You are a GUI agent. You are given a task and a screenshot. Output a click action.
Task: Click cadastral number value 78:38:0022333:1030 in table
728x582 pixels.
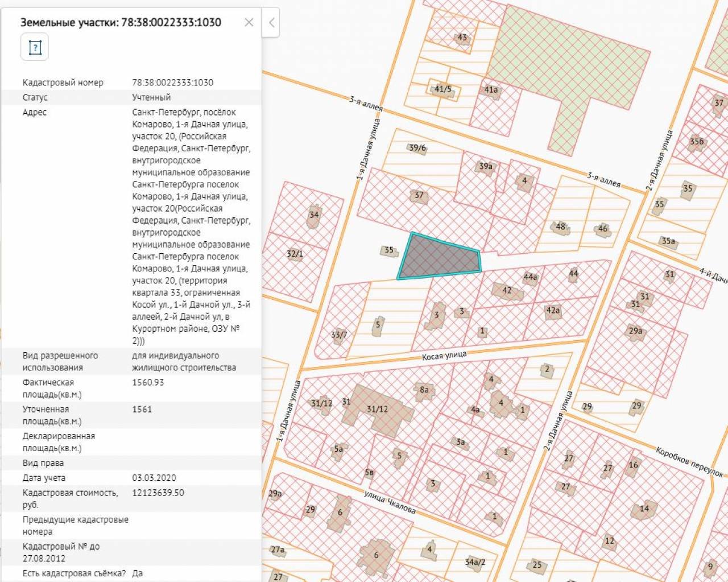(172, 82)
